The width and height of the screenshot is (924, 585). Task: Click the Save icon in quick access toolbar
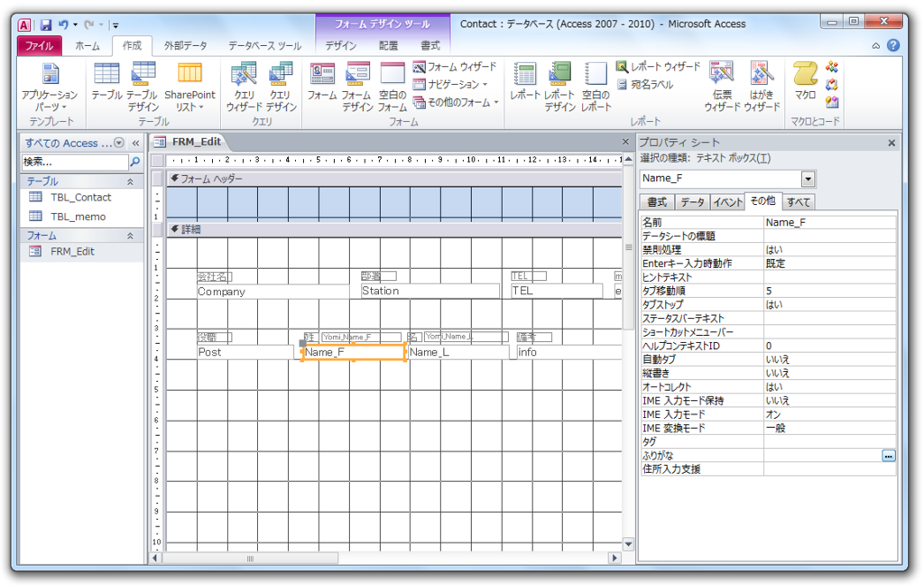pos(45,24)
